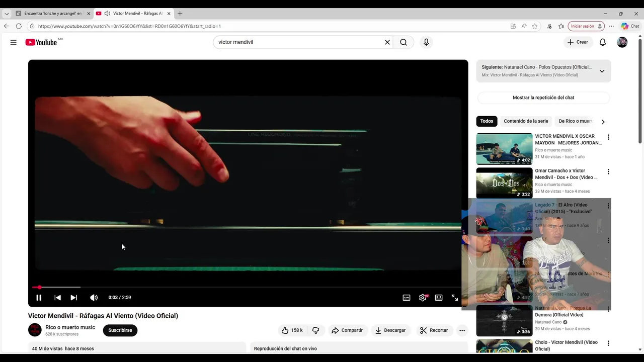This screenshot has height=362, width=644.
Task: Open the Rico o muerto music channel
Action: click(70, 327)
